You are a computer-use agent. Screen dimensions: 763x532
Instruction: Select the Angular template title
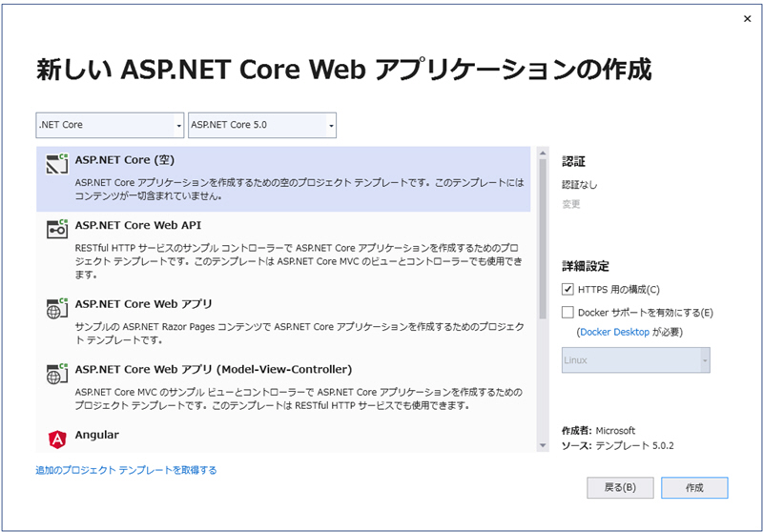97,435
